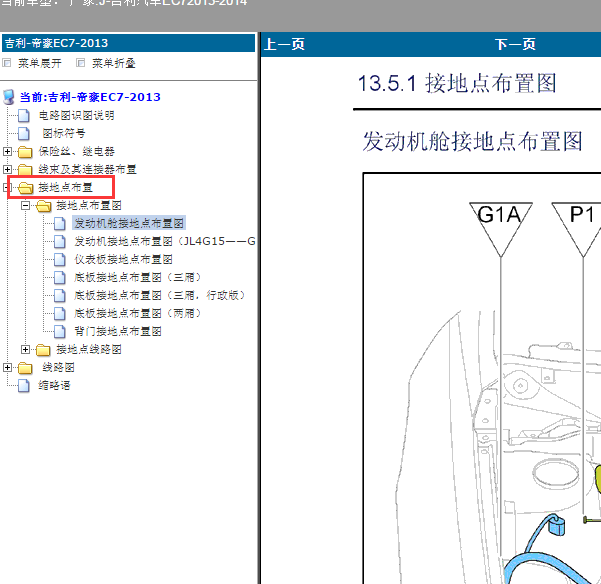The image size is (601, 584).
Task: Expand the 线束及其连接器布置 folder
Action: 7,169
